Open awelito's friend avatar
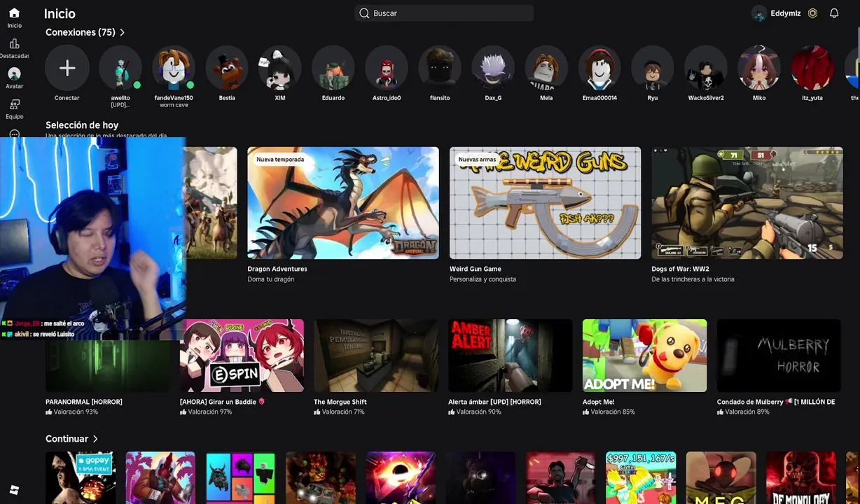 (x=120, y=68)
